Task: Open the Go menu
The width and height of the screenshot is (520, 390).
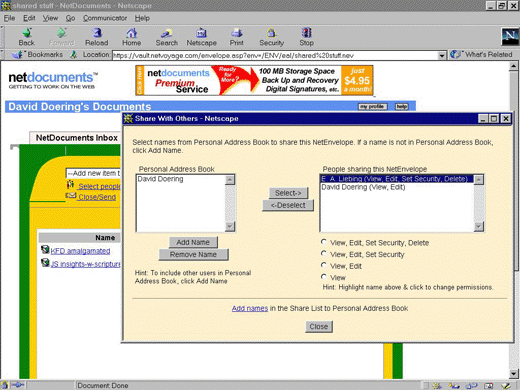Action: coord(70,18)
